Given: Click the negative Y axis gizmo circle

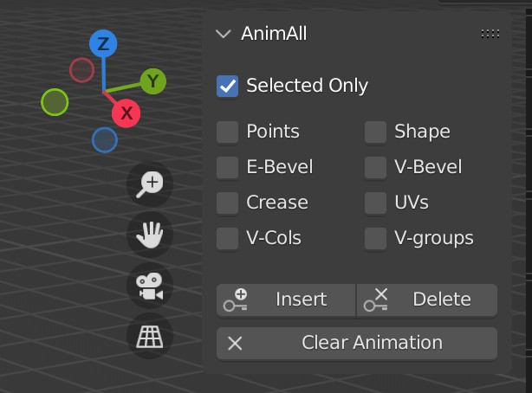Looking at the screenshot, I should [55, 102].
